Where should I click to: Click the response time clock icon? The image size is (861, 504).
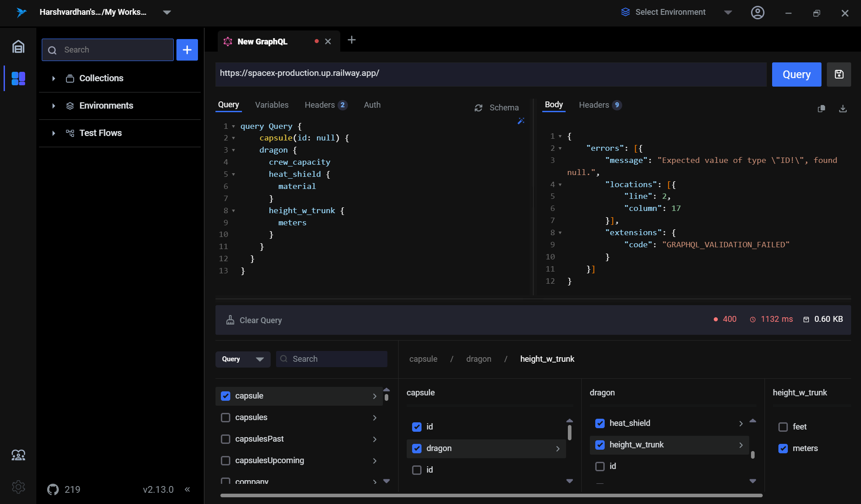point(753,320)
